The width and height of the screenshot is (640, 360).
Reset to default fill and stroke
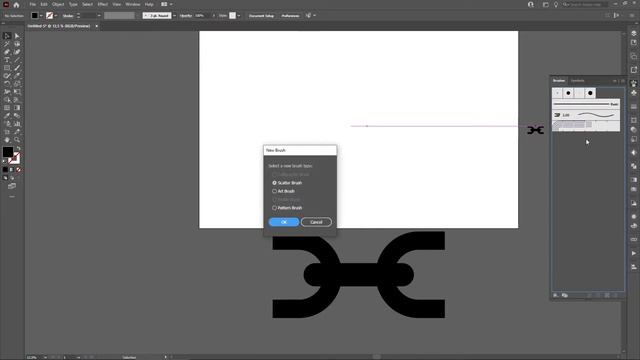pos(4,162)
